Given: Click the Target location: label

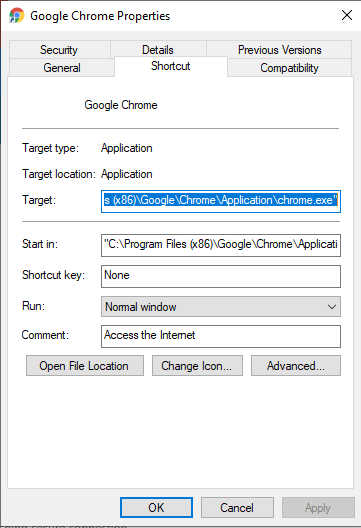Looking at the screenshot, I should click(59, 174).
